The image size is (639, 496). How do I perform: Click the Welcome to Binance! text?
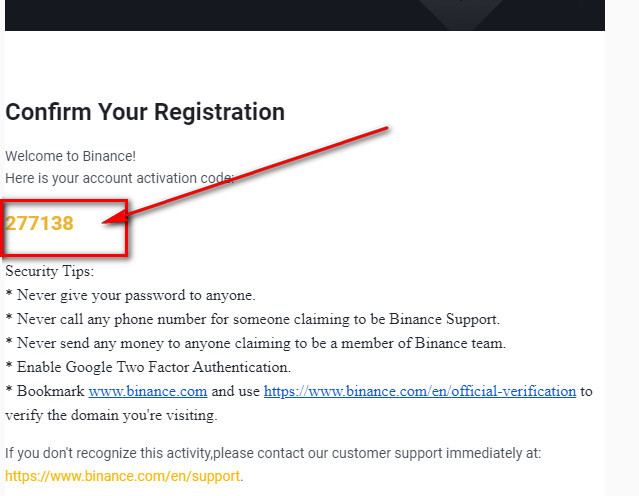tap(70, 157)
